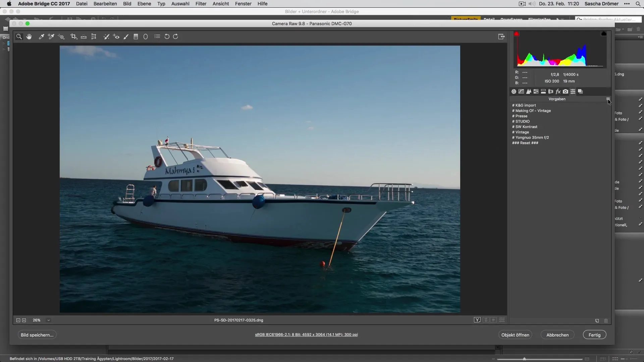Open the Tone Curve panel tab
644x362 pixels.
click(x=521, y=92)
